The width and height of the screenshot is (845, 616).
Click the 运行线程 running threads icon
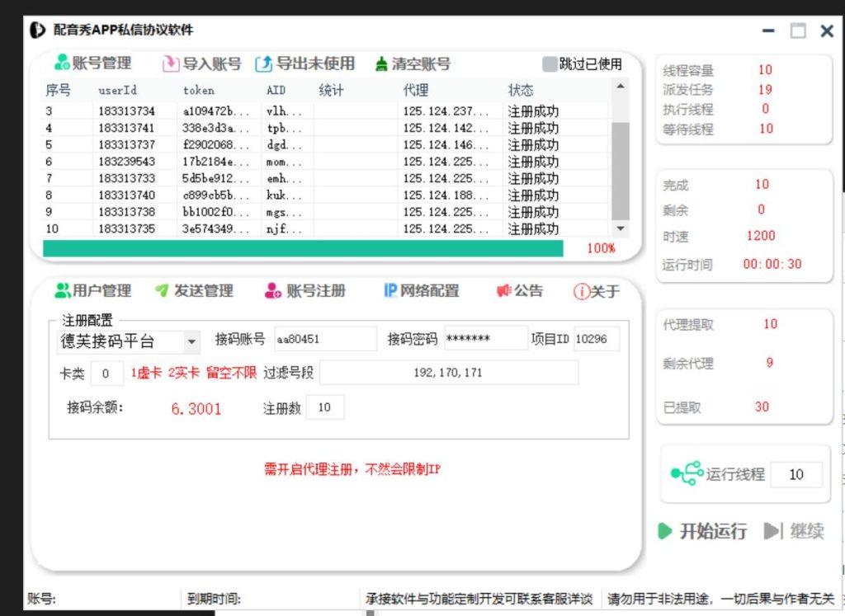point(687,474)
